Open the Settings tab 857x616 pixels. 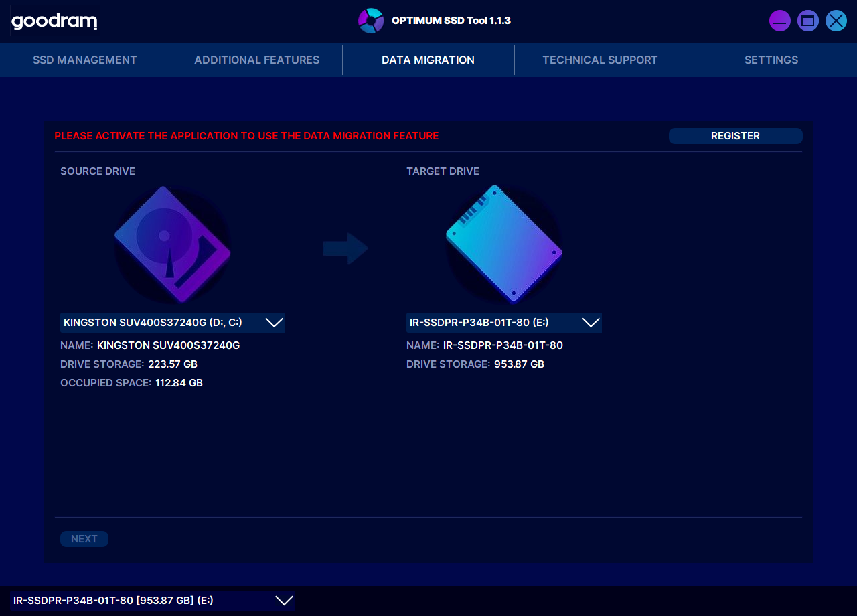771,60
